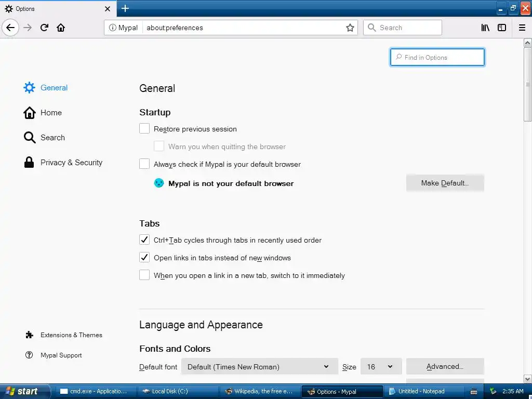The height and width of the screenshot is (399, 532).
Task: Enable Restore previous session checkbox
Action: (144, 129)
